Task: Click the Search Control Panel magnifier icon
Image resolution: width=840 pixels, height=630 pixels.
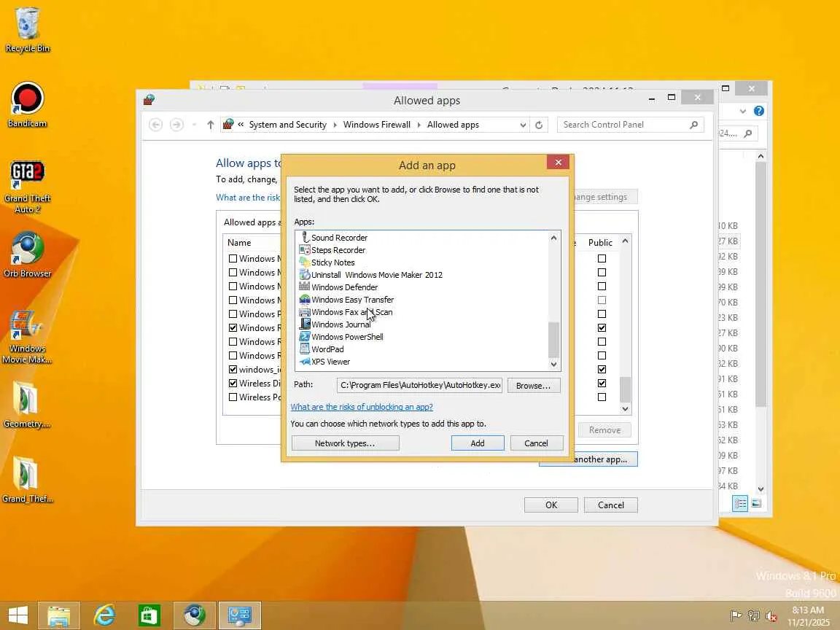Action: click(x=693, y=125)
